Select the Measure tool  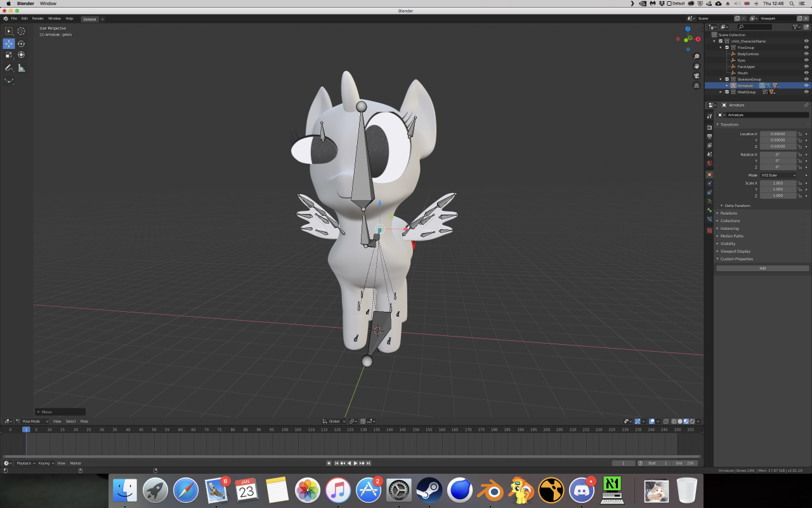coord(21,68)
